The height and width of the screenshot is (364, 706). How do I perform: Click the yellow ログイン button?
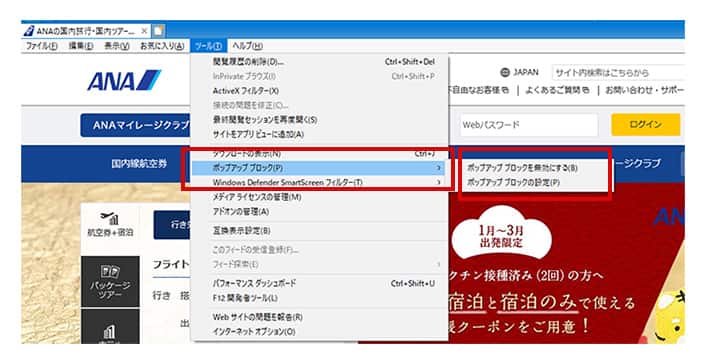tap(646, 124)
